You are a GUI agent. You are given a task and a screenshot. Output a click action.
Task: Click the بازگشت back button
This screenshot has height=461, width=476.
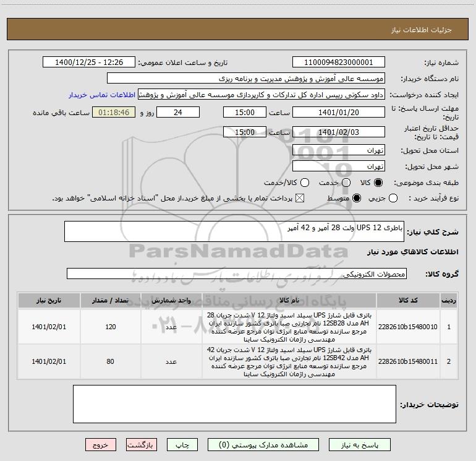[x=142, y=445]
